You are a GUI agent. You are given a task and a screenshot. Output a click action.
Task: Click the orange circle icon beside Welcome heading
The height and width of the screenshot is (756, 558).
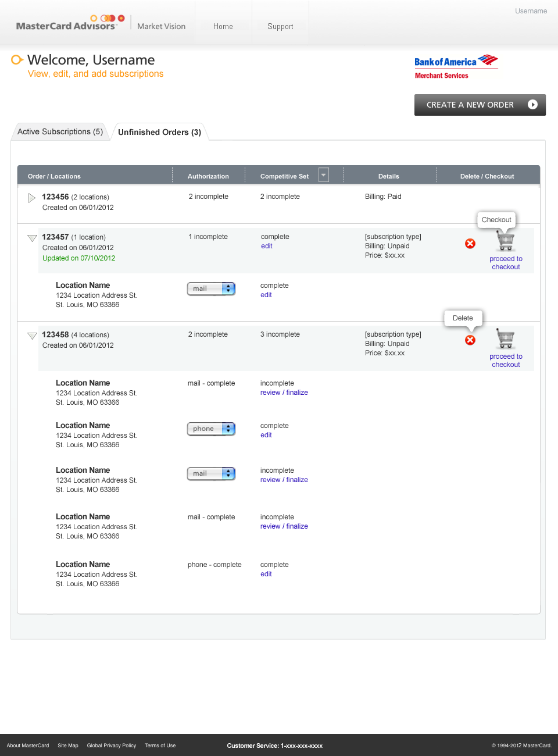coord(17,60)
